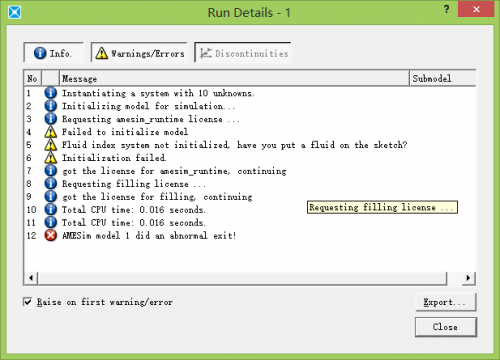The width and height of the screenshot is (500, 360).
Task: Toggle the Warnings/Errors filter button
Action: 139,52
